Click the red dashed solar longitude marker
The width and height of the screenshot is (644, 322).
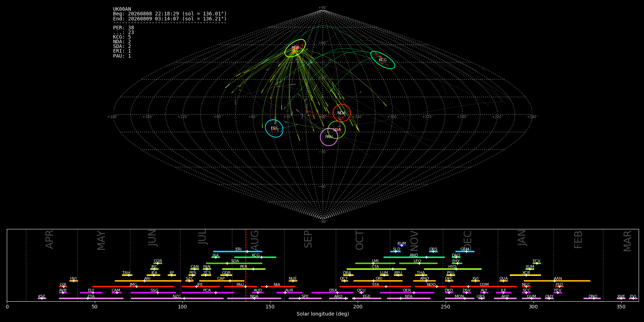246,265
